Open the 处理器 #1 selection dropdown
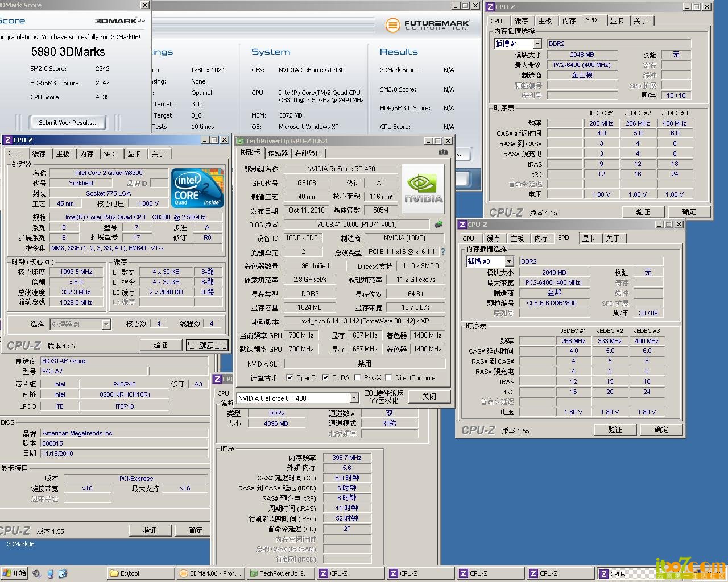 click(x=106, y=324)
